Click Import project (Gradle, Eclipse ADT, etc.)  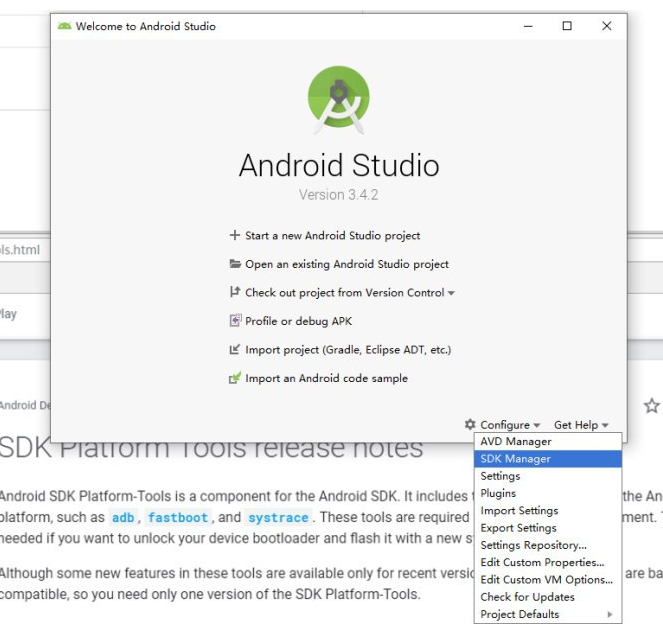pos(348,350)
